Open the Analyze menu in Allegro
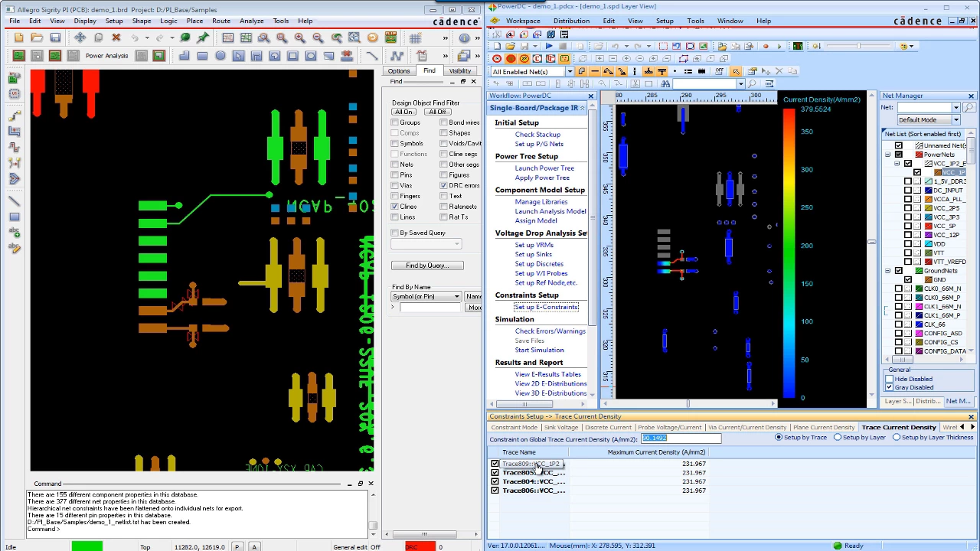The width and height of the screenshot is (980, 551). [x=251, y=21]
